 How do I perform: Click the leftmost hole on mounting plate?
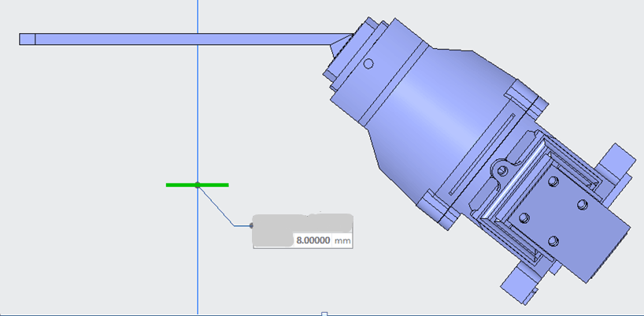526,217
